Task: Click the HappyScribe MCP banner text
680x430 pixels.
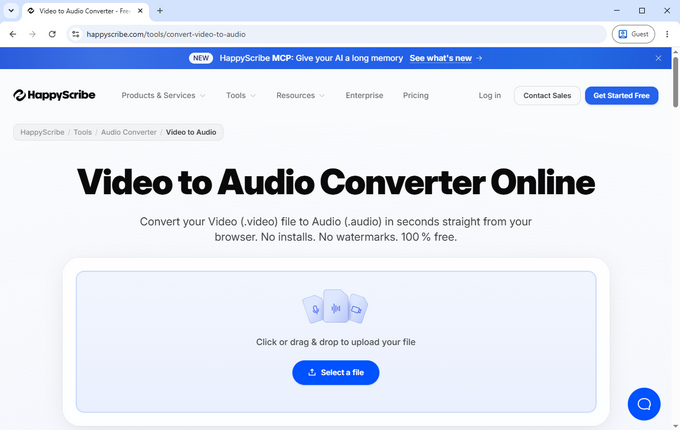Action: click(x=311, y=58)
